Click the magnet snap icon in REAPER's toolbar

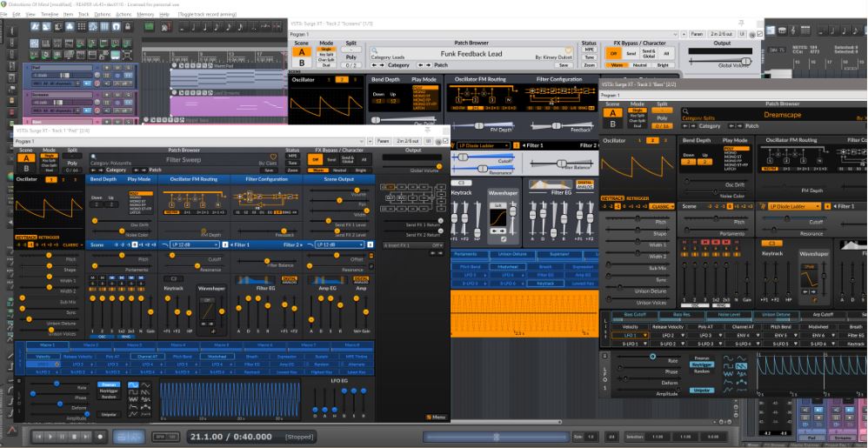pos(116,27)
